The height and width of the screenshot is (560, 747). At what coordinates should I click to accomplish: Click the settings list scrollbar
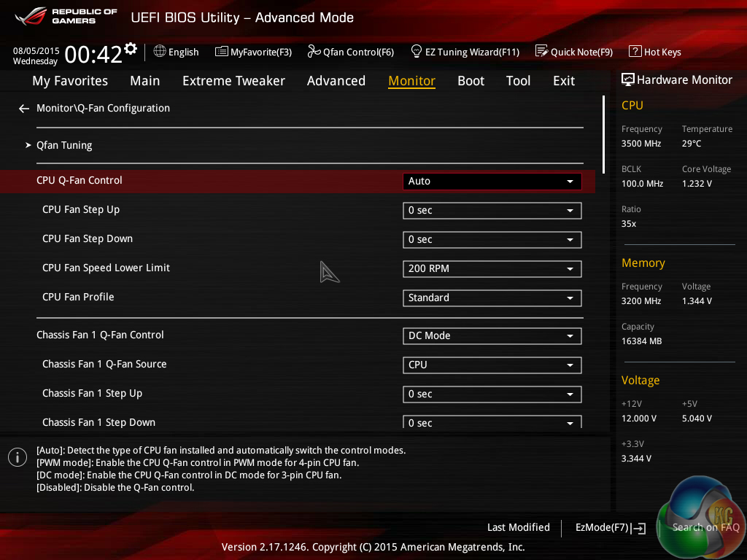(603, 135)
